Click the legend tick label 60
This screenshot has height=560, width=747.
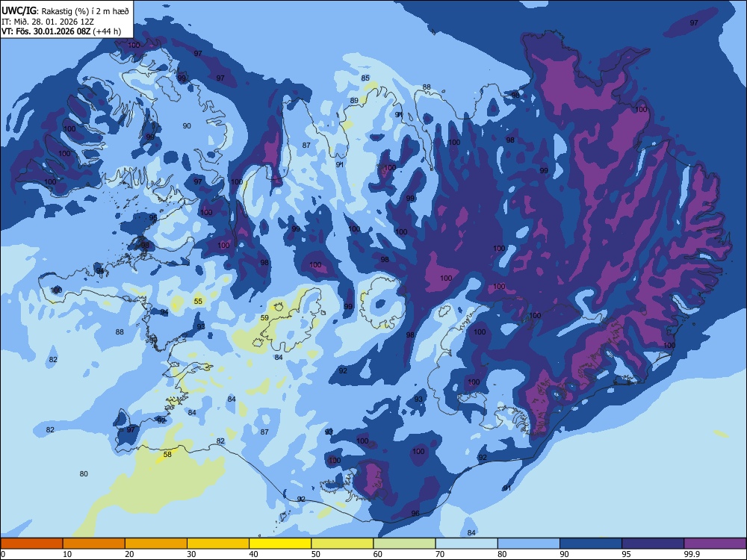[x=378, y=554]
